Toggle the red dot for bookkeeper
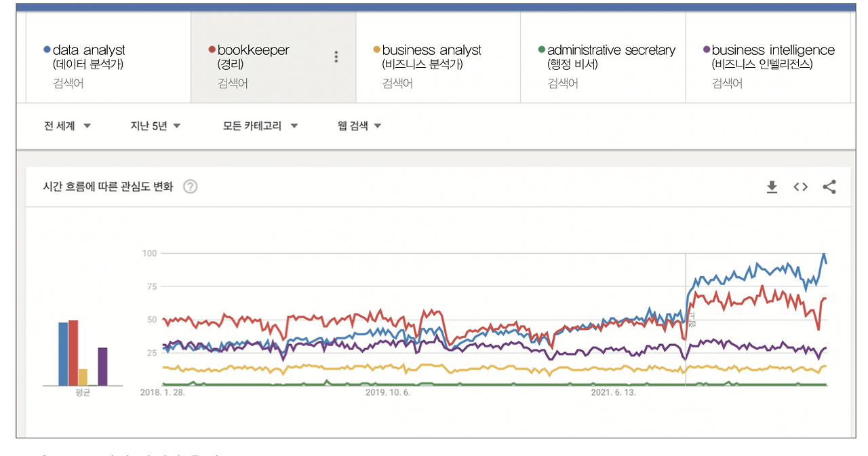The height and width of the screenshot is (456, 868). point(210,47)
